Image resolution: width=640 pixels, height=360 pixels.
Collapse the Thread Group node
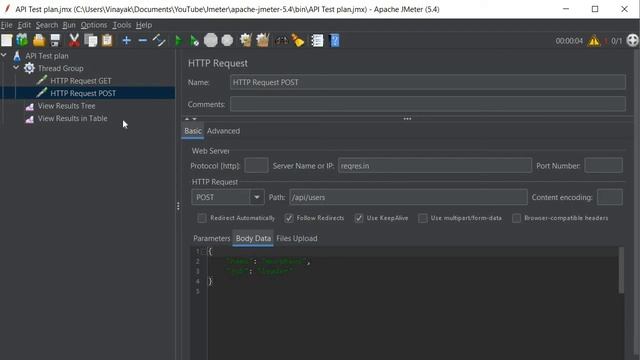(x=16, y=67)
